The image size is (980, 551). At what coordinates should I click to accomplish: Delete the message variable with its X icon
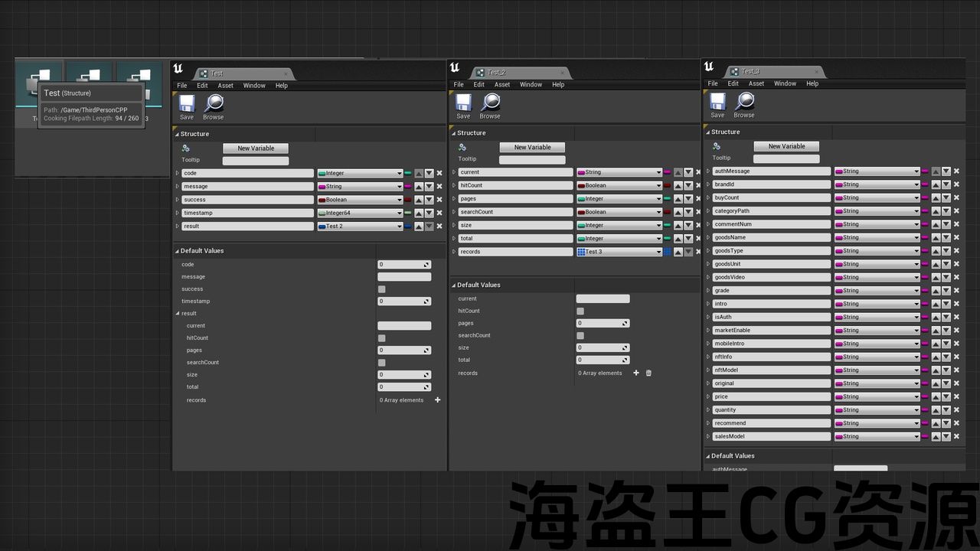pos(439,187)
